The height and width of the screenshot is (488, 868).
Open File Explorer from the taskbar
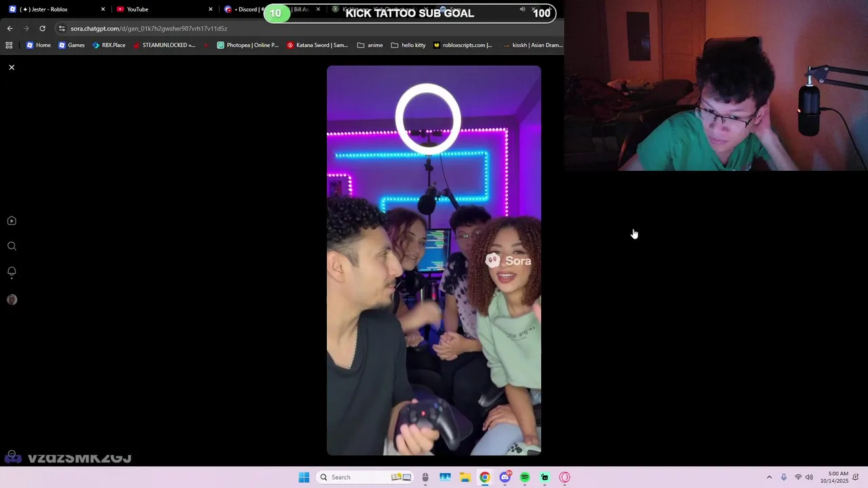coord(465,477)
